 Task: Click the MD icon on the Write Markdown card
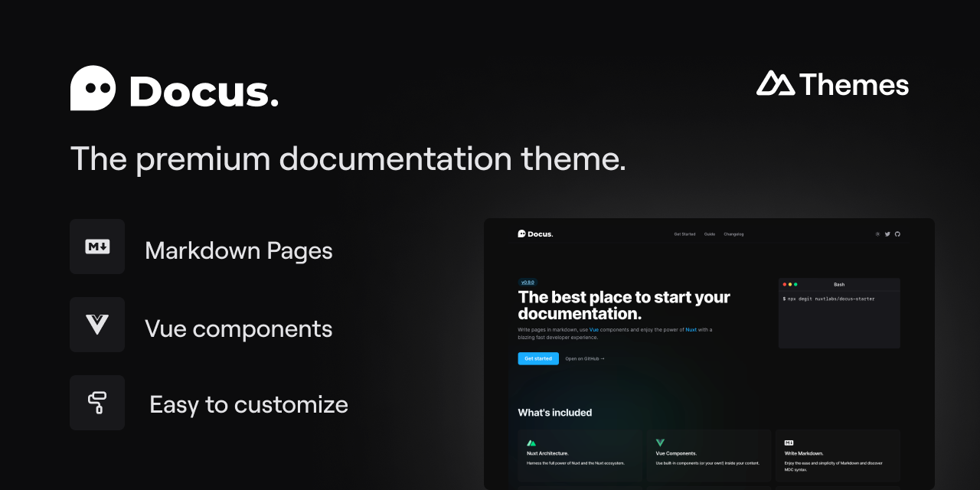click(789, 443)
